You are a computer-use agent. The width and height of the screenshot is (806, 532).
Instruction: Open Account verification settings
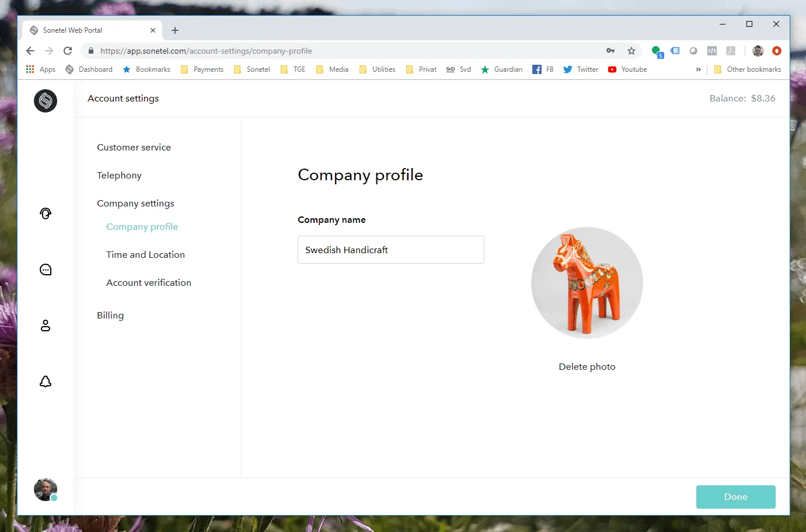[x=148, y=283]
